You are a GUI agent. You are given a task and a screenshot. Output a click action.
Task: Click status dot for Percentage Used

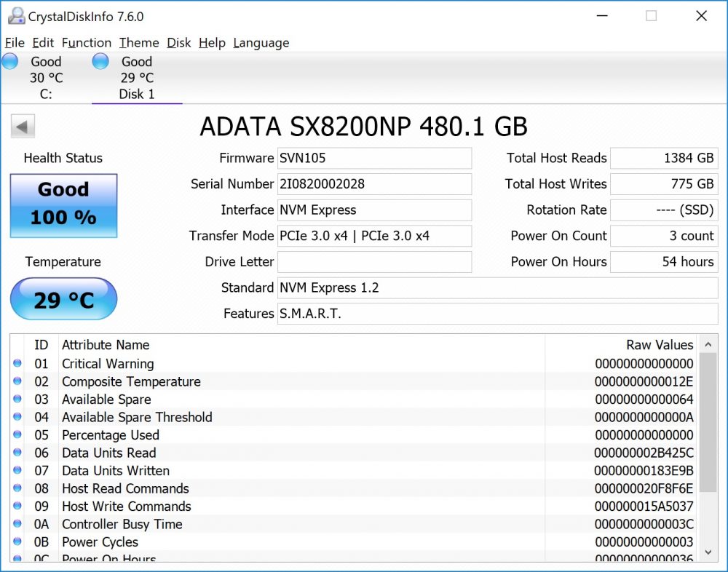(x=17, y=434)
